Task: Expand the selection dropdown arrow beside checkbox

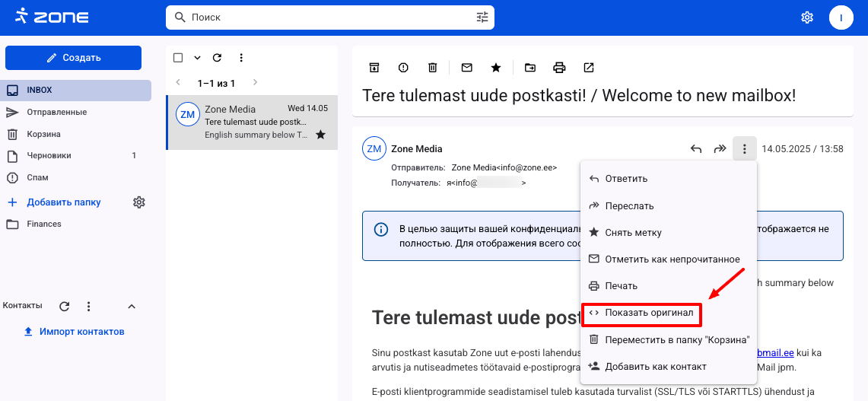Action: click(x=197, y=58)
